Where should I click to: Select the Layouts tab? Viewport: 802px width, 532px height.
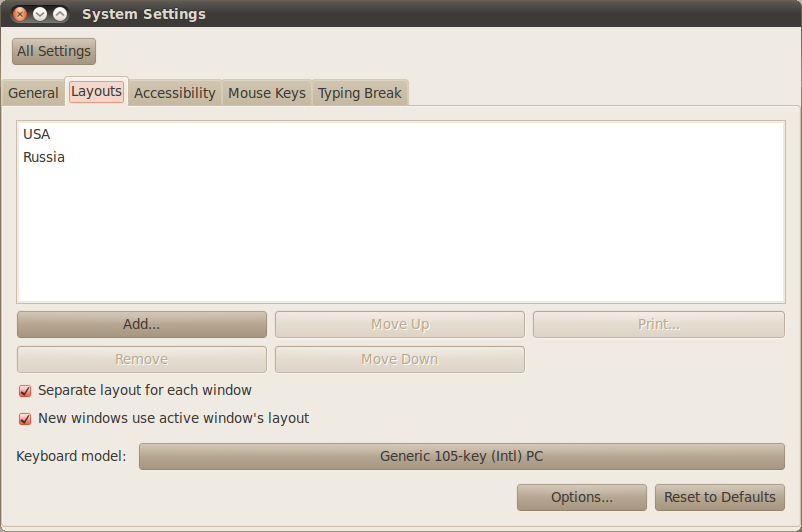(x=97, y=92)
